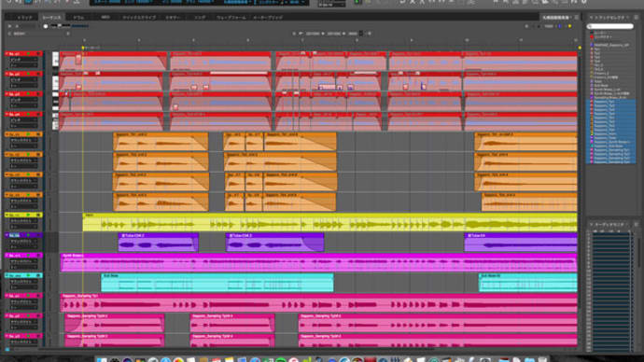Open the MIDI editor tab
Viewport: 644px width, 362px height.
click(x=105, y=18)
